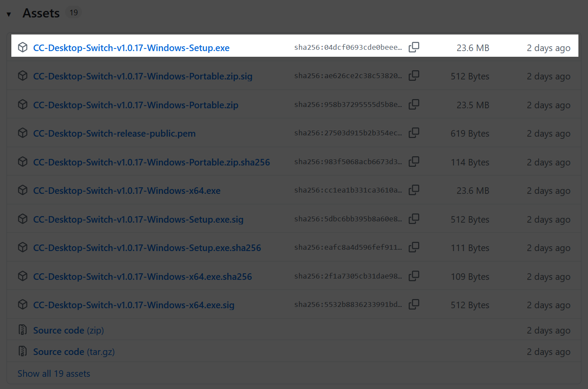
Task: Click package icon beside Windows-x64.exe
Action: coord(23,190)
